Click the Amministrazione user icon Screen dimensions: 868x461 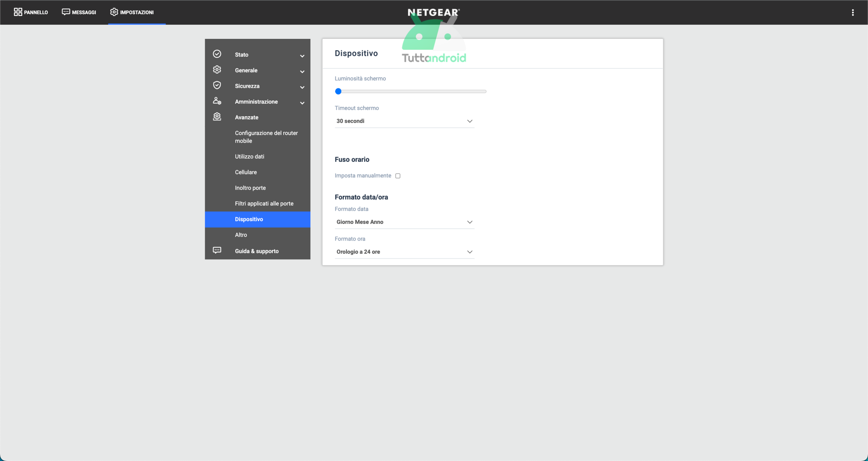(x=217, y=101)
